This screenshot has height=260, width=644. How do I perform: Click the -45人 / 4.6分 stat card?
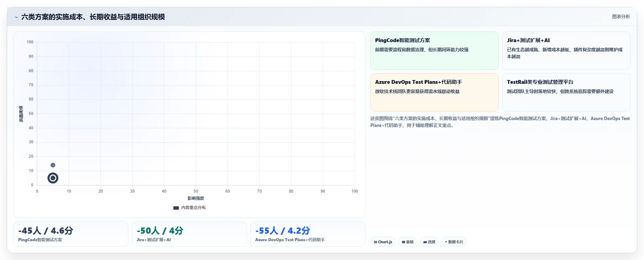[71, 234]
